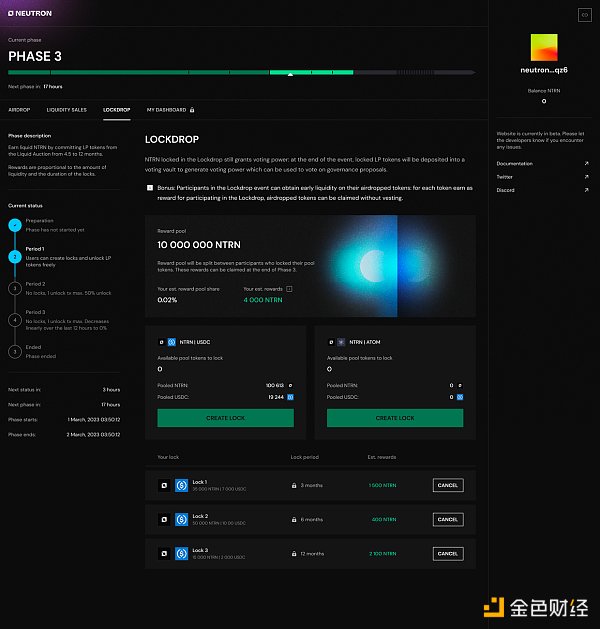Click Create Lock for NTRN | USDC pool

225,418
